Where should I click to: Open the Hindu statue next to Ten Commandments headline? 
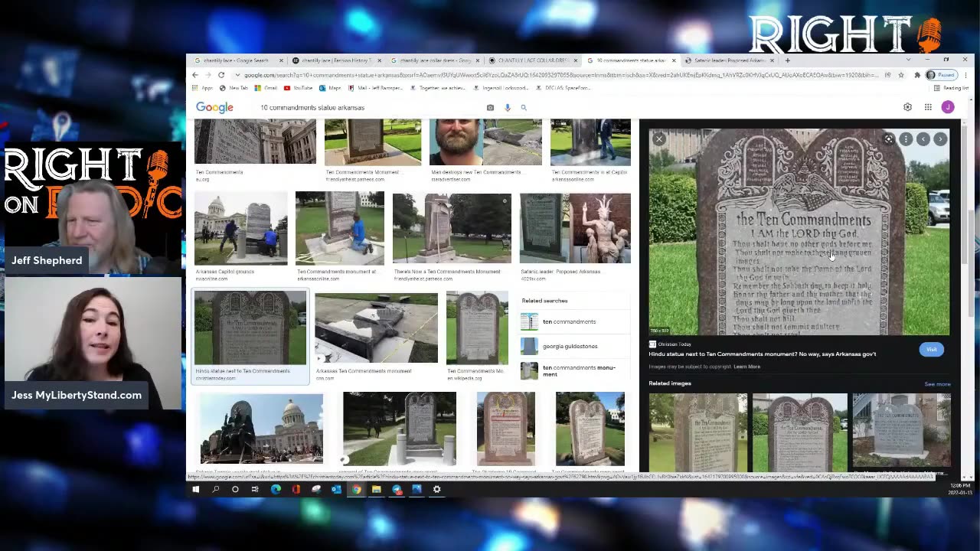pos(763,354)
